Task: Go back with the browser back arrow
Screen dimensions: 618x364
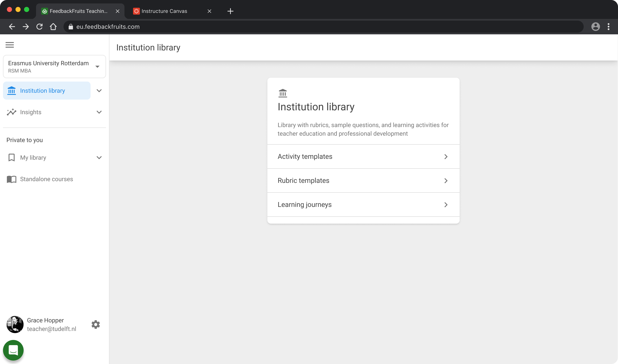Action: point(12,26)
